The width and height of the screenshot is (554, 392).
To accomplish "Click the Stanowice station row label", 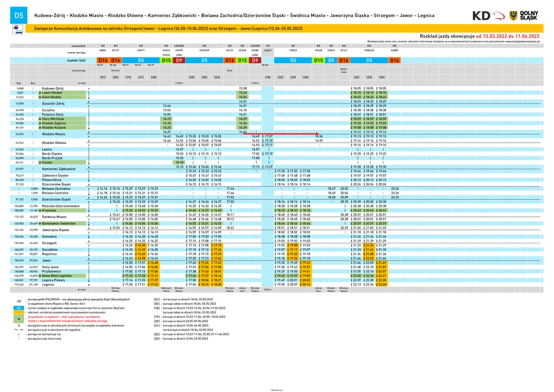I will pyautogui.click(x=50, y=236).
